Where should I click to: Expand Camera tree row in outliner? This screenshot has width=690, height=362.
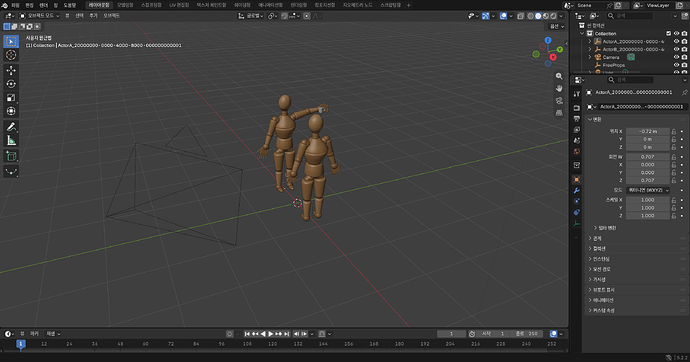coord(590,57)
